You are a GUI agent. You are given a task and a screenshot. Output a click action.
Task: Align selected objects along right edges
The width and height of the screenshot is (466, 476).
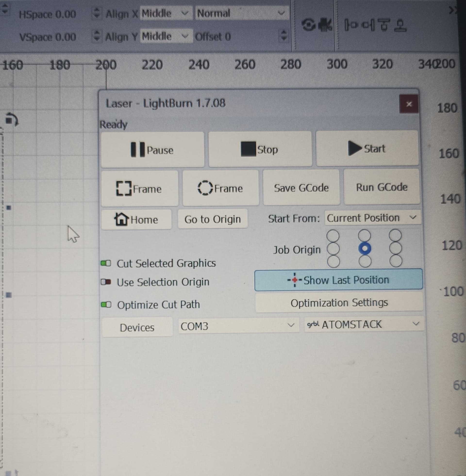pos(369,25)
